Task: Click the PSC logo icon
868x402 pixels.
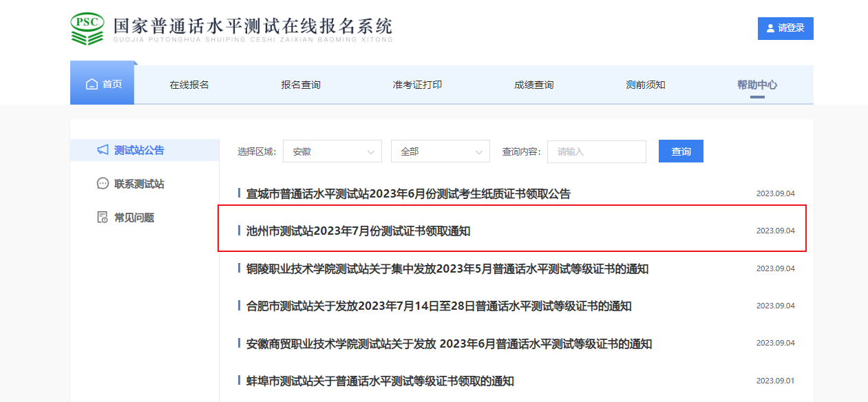Action: (x=87, y=29)
